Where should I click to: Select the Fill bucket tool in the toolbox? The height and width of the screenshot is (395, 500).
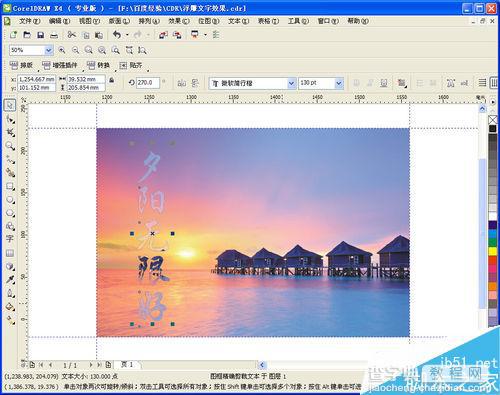click(x=10, y=307)
